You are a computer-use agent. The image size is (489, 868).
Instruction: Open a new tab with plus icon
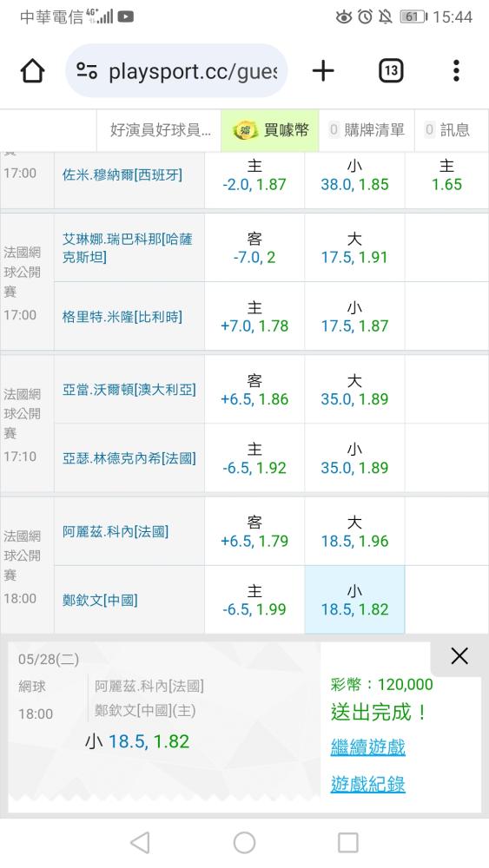[323, 71]
